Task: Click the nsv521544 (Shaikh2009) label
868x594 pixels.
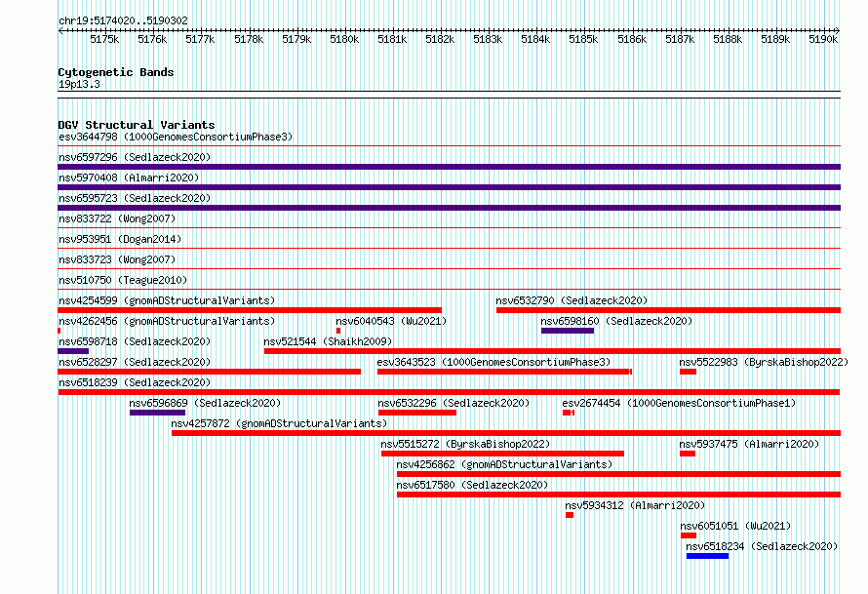Action: pos(328,341)
